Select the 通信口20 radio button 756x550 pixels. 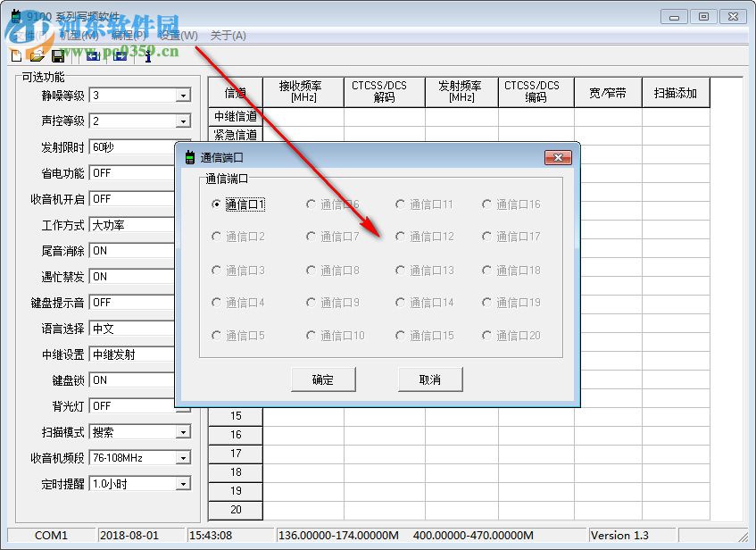click(511, 336)
